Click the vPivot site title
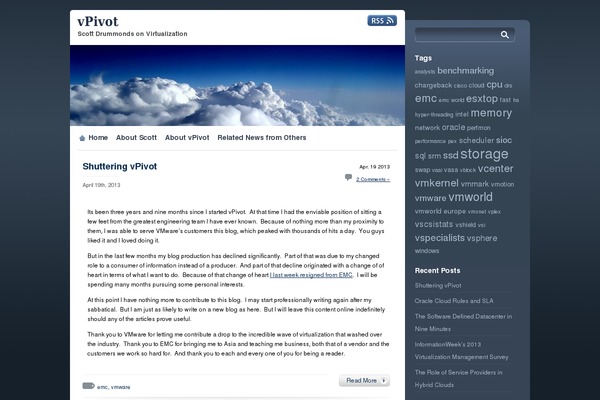This screenshot has width=600, height=400. 98,21
